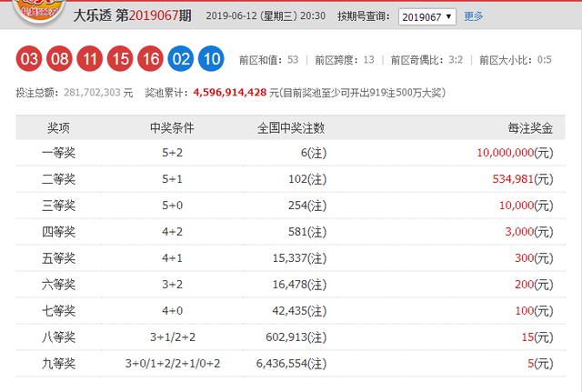Click the 581(注) winners cell
The height and width of the screenshot is (392, 582).
pos(307,232)
